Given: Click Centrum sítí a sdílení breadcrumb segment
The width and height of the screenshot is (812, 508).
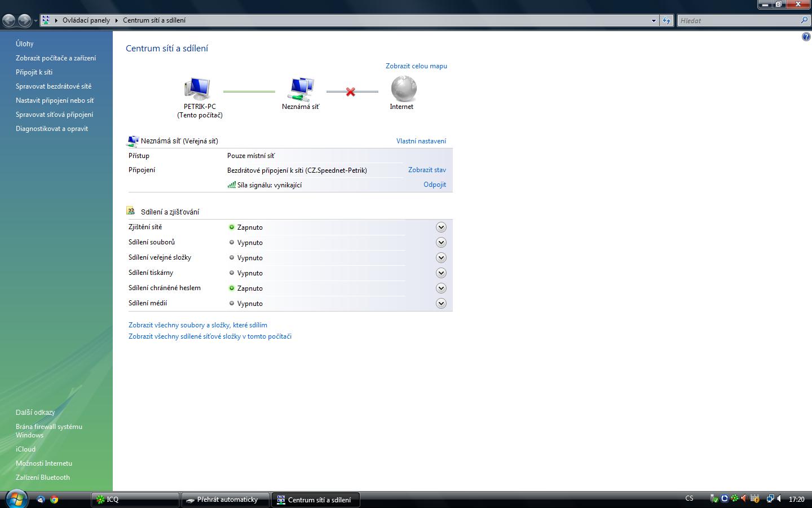Looking at the screenshot, I should click(x=154, y=20).
